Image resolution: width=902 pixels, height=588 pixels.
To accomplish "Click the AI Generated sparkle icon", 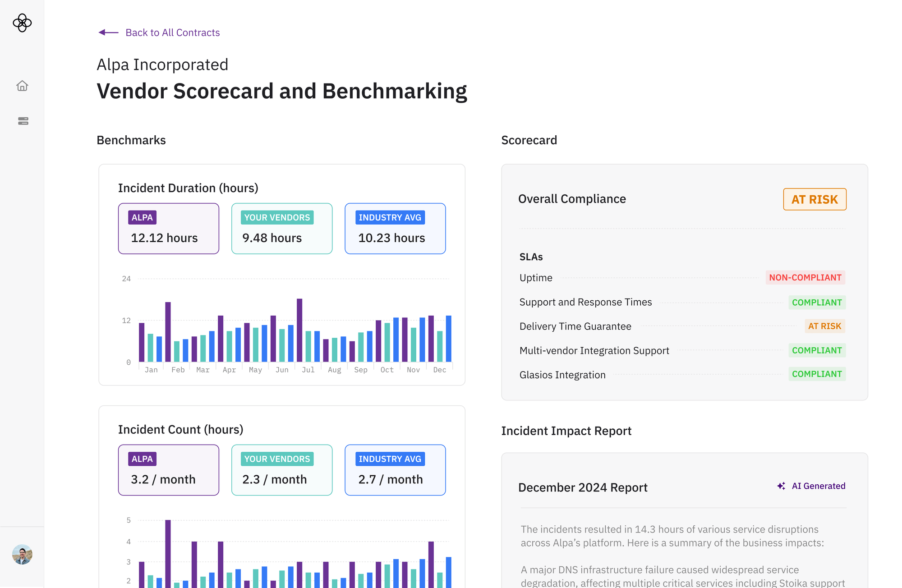I will [781, 486].
